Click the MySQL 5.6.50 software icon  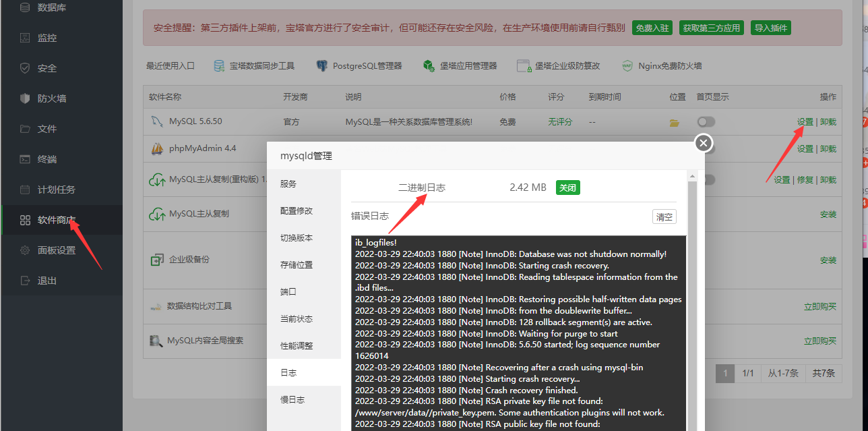(x=156, y=121)
